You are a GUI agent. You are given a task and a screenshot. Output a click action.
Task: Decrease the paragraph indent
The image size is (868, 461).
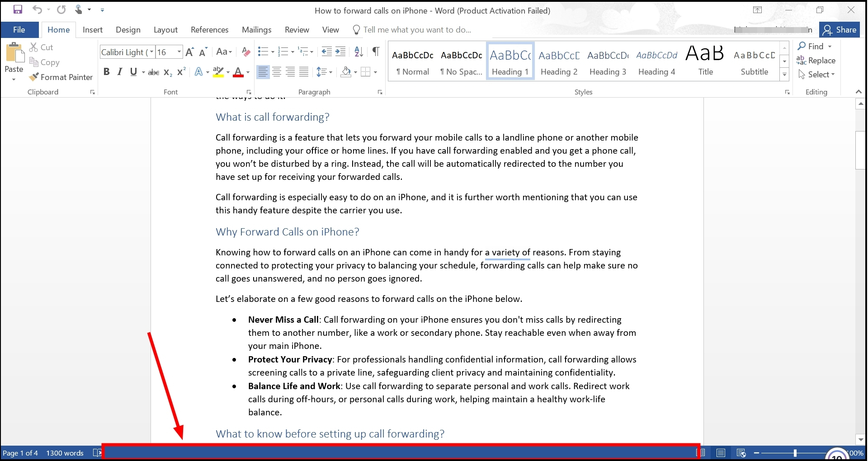click(326, 52)
